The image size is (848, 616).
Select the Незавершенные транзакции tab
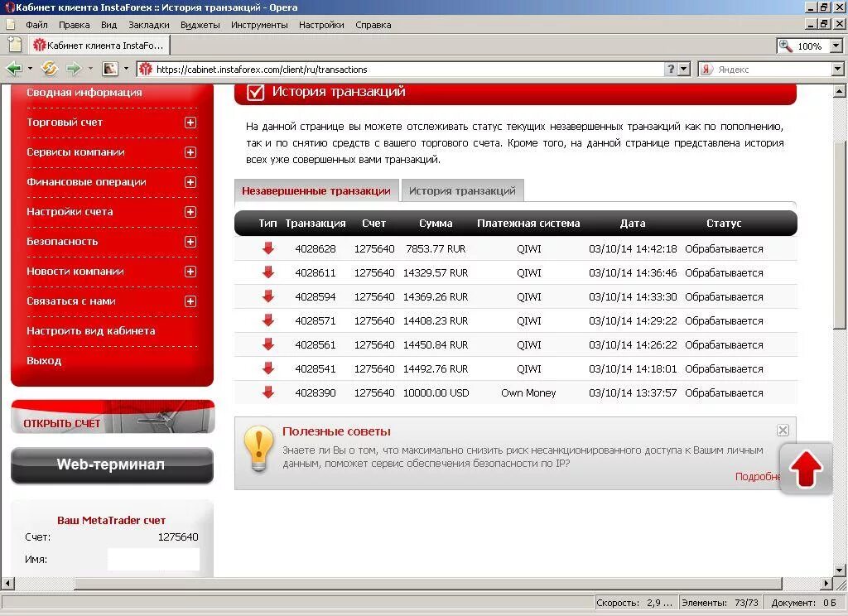click(x=316, y=191)
